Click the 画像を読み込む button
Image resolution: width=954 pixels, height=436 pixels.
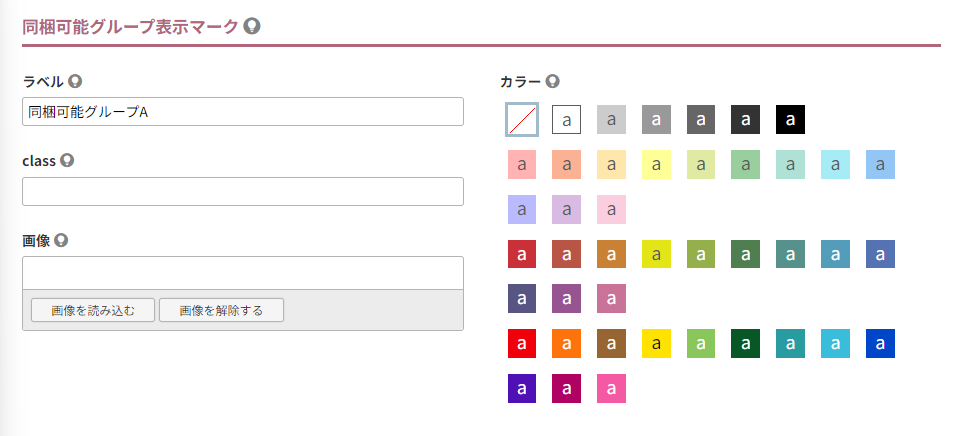pyautogui.click(x=93, y=311)
